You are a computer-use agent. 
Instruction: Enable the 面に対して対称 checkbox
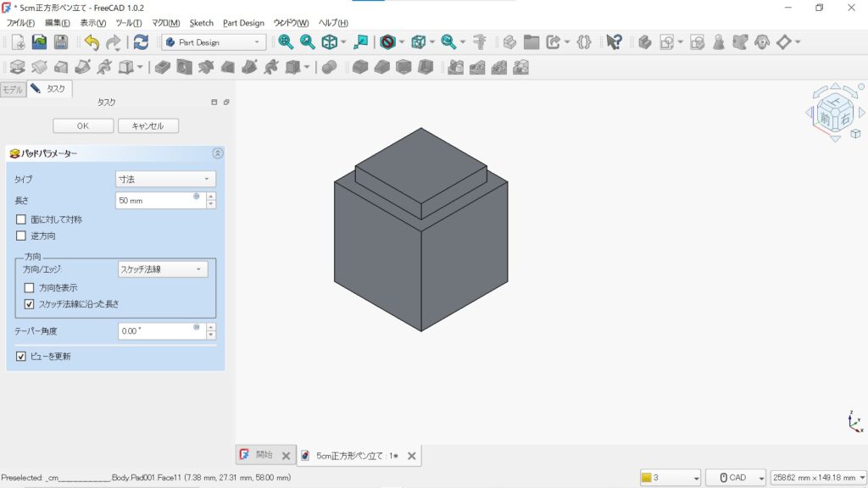pyautogui.click(x=21, y=219)
